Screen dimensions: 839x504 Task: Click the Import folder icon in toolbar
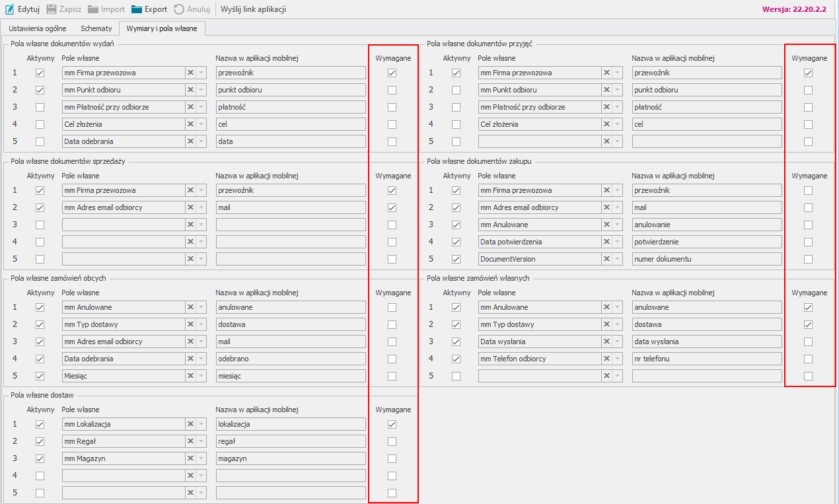tap(94, 9)
